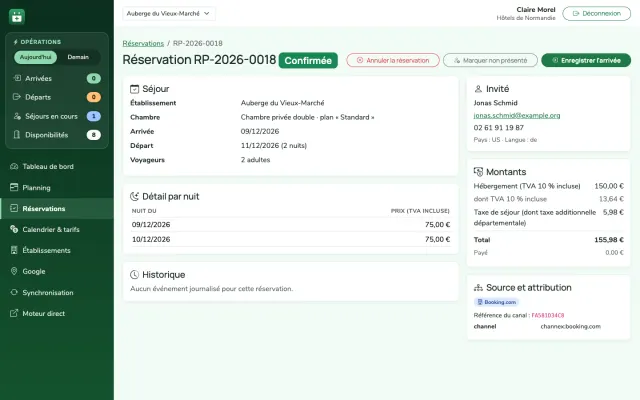Click Enregistrer l'arrivée button
Screen dimensions: 640x400
586,60
